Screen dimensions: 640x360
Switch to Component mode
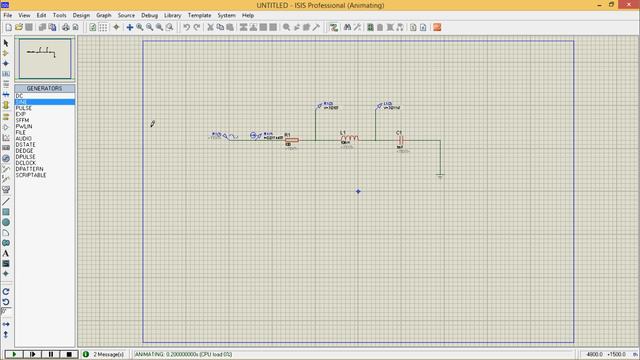6,53
